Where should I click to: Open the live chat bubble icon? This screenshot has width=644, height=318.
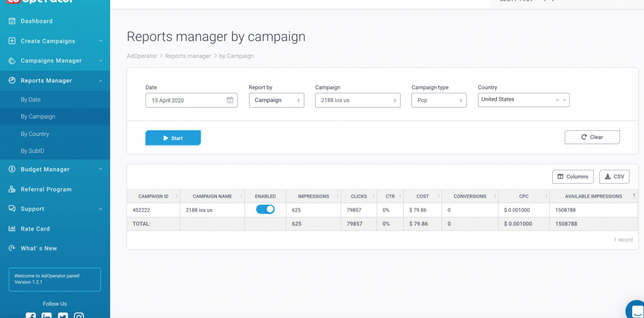point(636,310)
